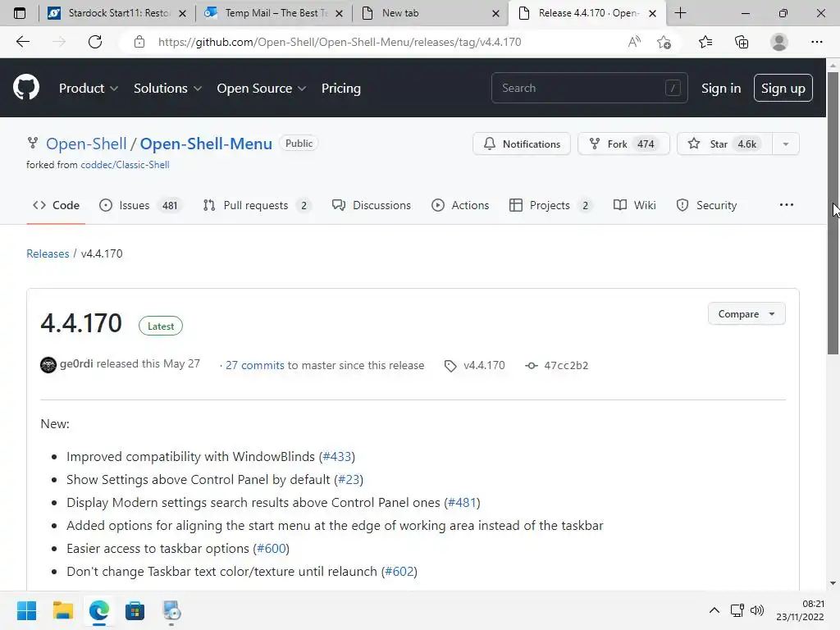Open tab actions menu icon

click(x=20, y=13)
